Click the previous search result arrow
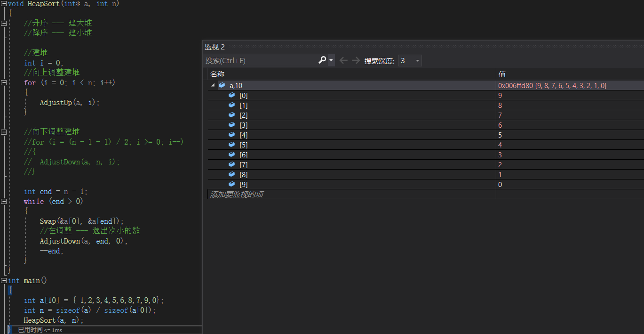This screenshot has width=644, height=334. [343, 60]
